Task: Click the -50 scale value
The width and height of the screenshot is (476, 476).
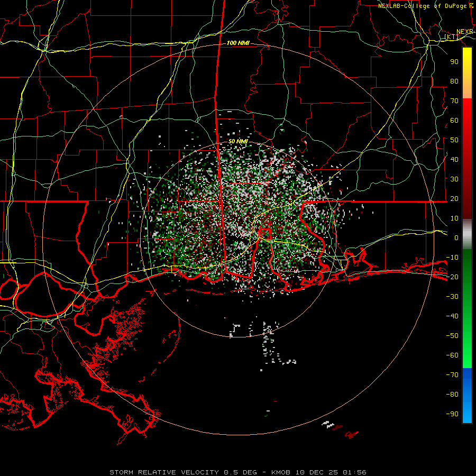Action: click(452, 336)
